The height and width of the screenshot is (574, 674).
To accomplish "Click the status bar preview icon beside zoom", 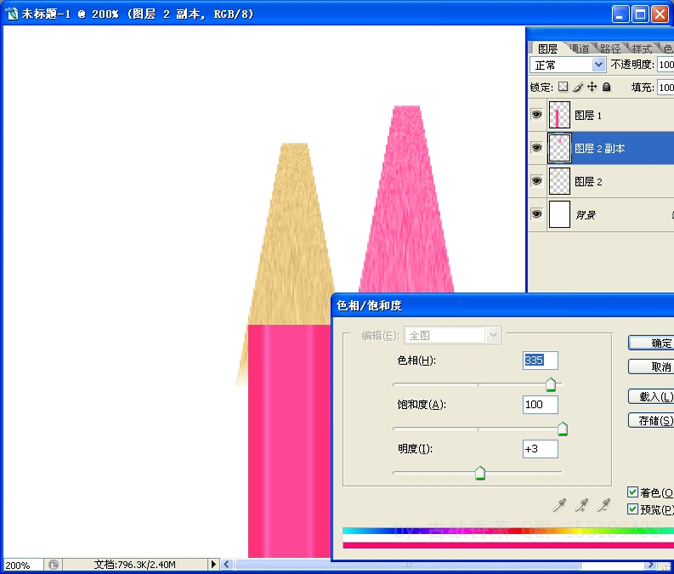I will 53,565.
